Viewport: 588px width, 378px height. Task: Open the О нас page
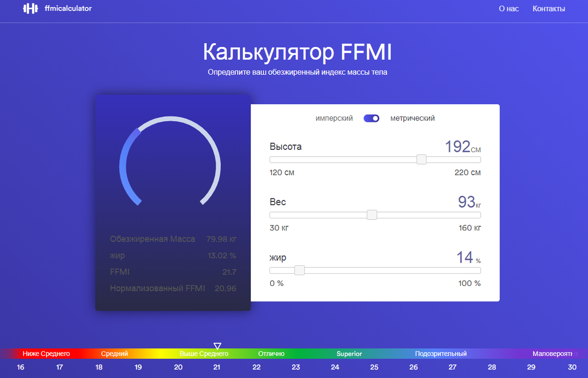509,9
